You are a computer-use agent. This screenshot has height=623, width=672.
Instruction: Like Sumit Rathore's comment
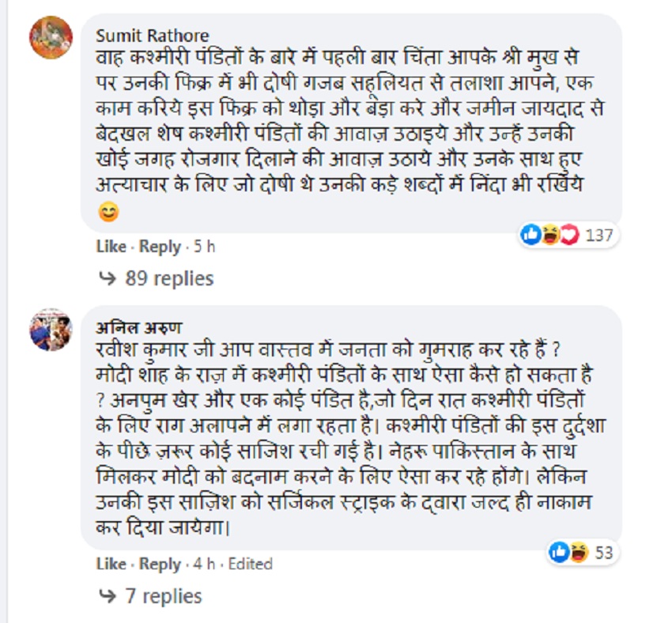tap(111, 247)
